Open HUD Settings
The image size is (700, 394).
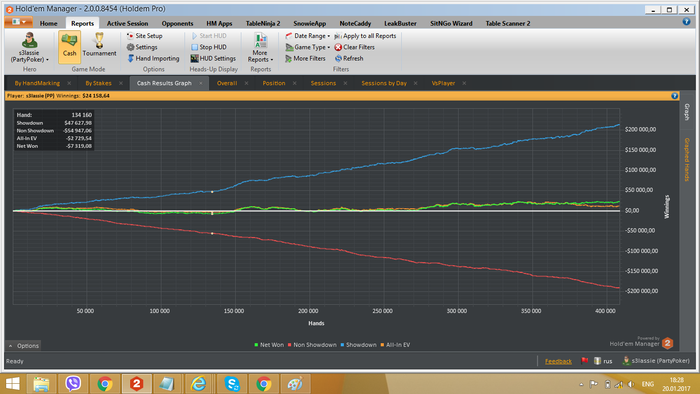213,58
